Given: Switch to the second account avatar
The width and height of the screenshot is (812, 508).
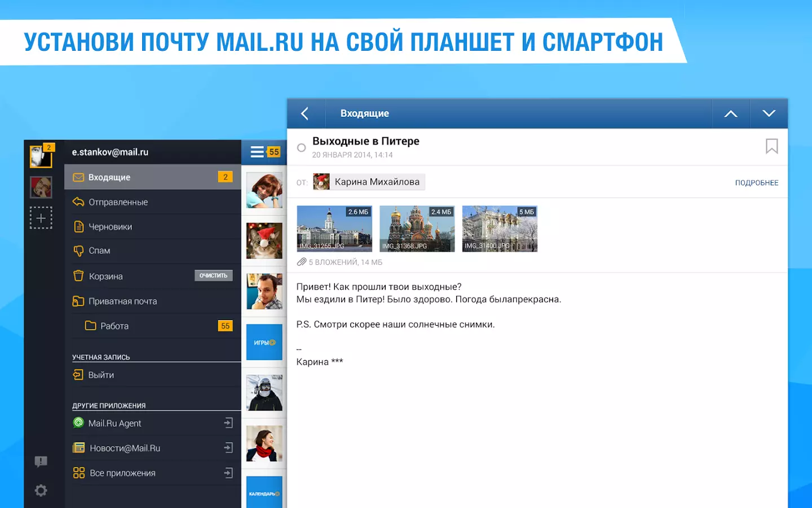Looking at the screenshot, I should [41, 187].
